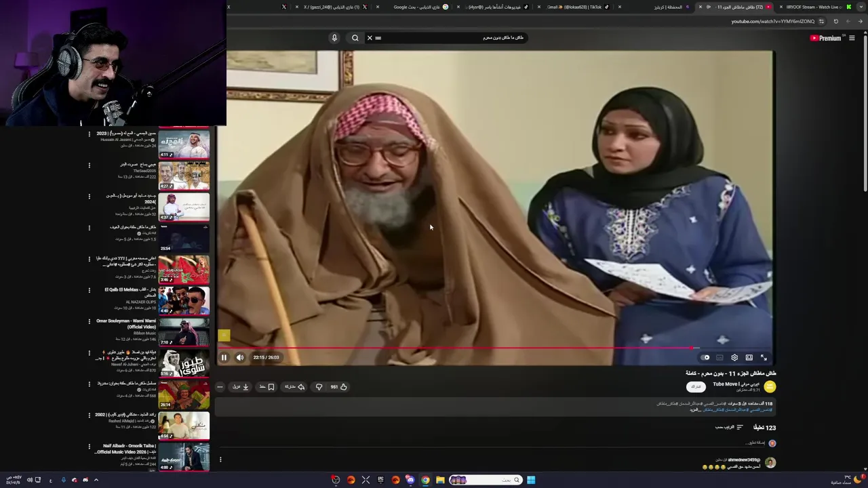Viewport: 868px width, 488px height.
Task: Subscribe to the Tube Move channel
Action: coord(695,386)
